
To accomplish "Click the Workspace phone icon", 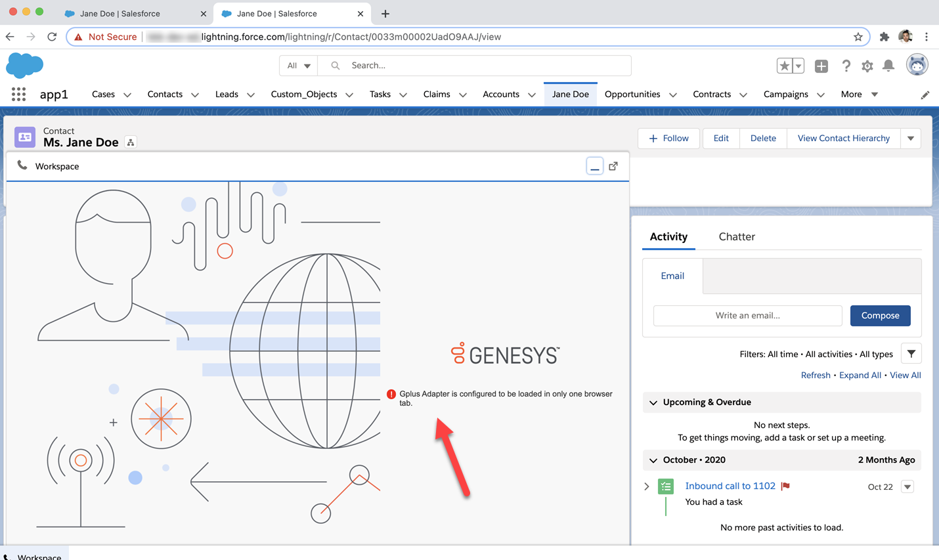I will 22,165.
